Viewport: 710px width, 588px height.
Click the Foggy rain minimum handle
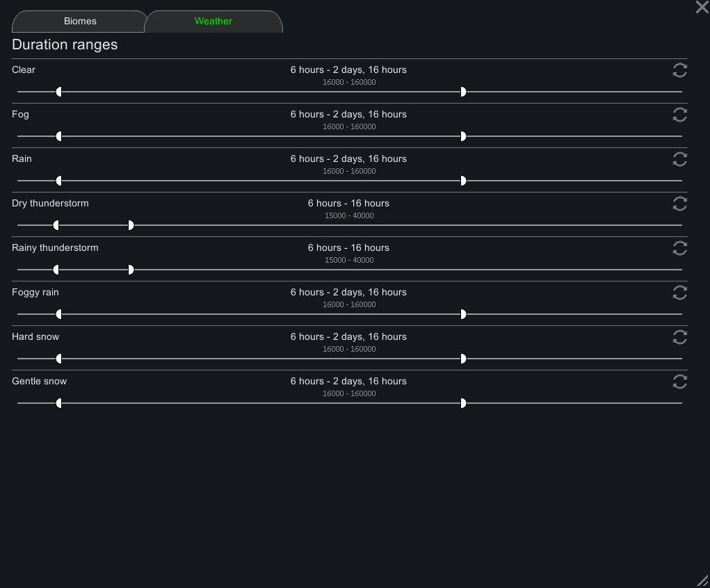click(x=59, y=314)
